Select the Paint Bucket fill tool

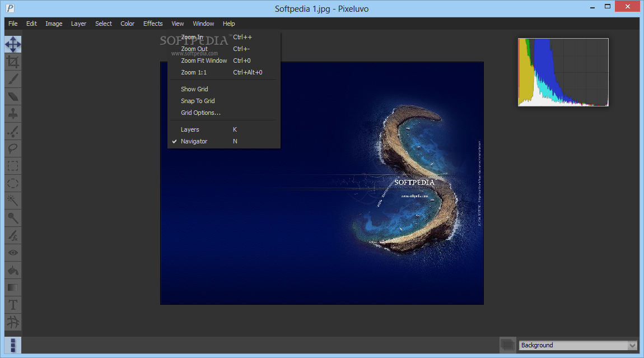(x=13, y=270)
